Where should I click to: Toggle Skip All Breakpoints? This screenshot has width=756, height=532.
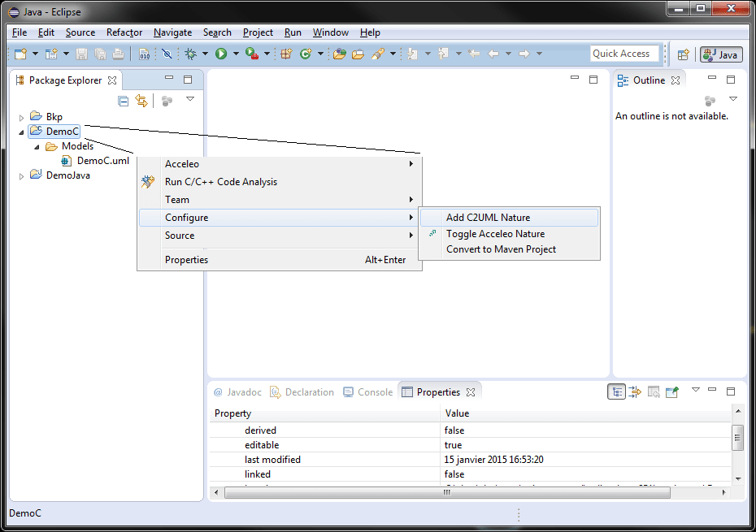[x=167, y=53]
